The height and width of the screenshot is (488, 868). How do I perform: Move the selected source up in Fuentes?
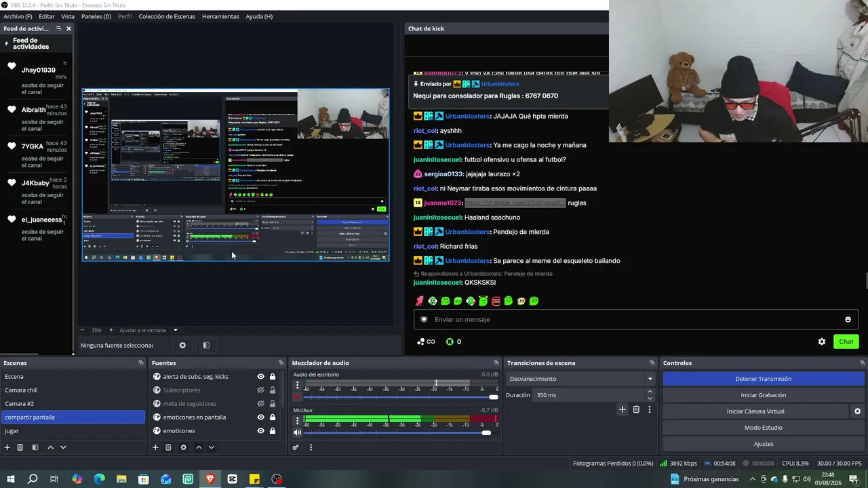pyautogui.click(x=199, y=447)
